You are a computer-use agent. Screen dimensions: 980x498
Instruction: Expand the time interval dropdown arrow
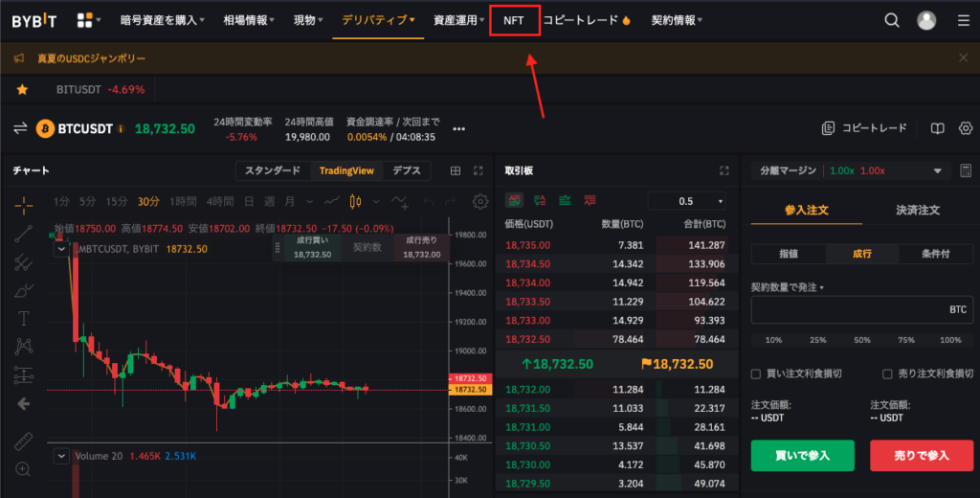[309, 201]
